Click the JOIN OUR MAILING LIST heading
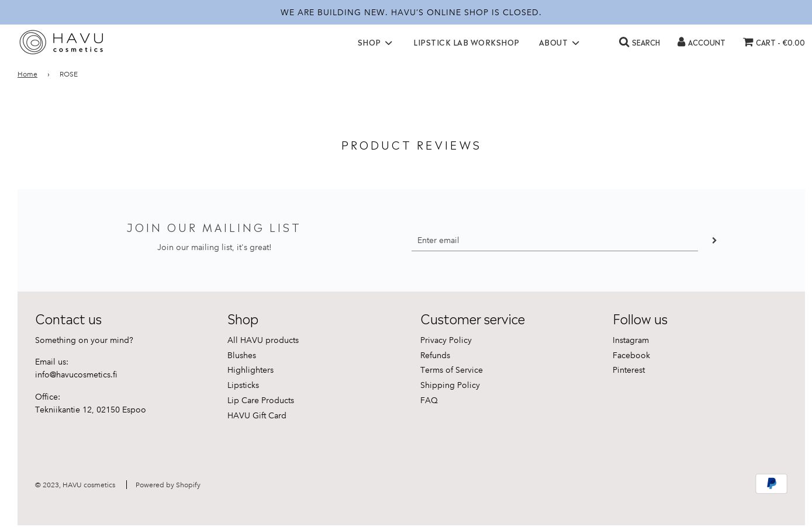The height and width of the screenshot is (527, 812). pos(214,228)
